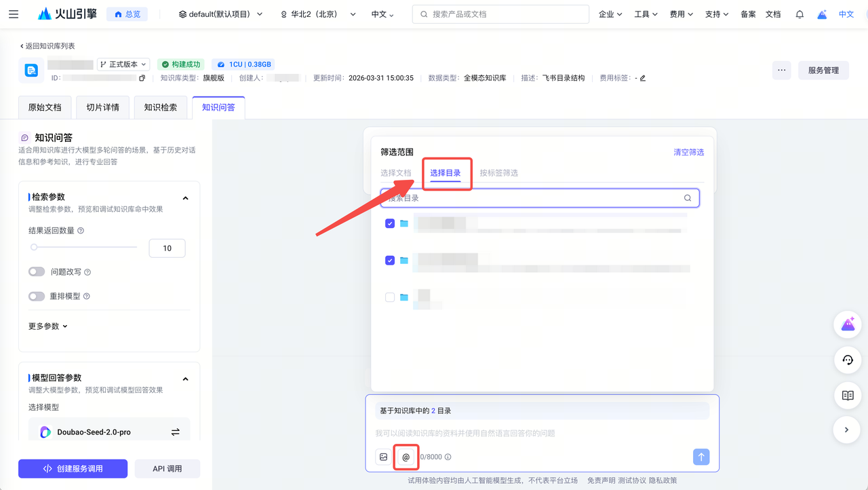Open the AI assistant floating icon
The height and width of the screenshot is (490, 868).
847,324
